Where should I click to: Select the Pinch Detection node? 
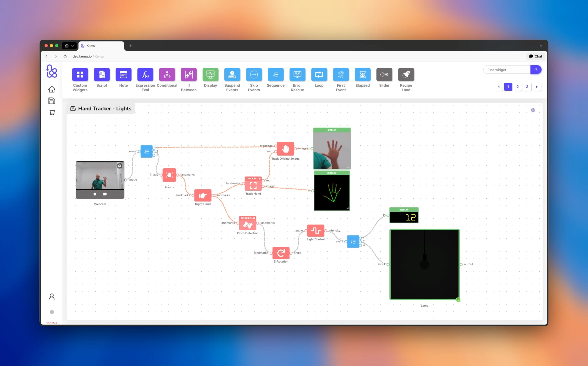click(247, 224)
